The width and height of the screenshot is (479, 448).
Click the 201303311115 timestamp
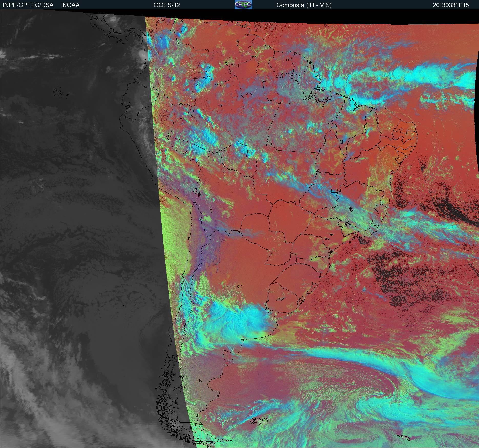(x=451, y=5)
